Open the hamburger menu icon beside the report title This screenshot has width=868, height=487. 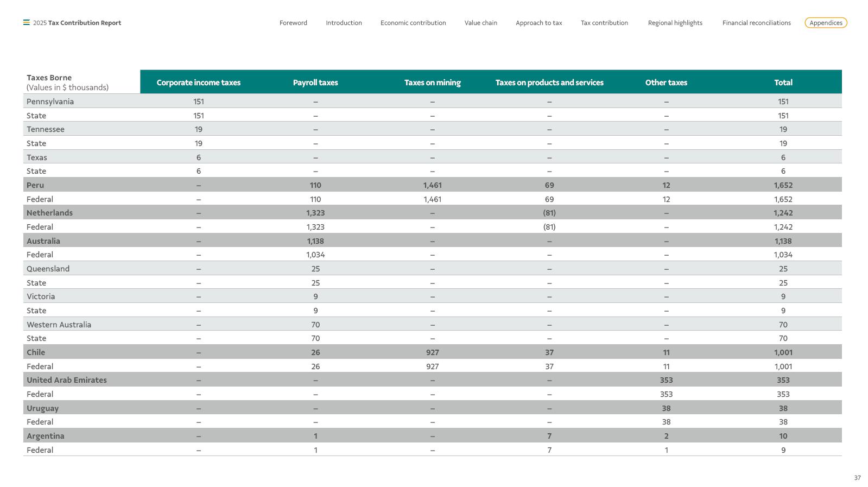coord(26,23)
